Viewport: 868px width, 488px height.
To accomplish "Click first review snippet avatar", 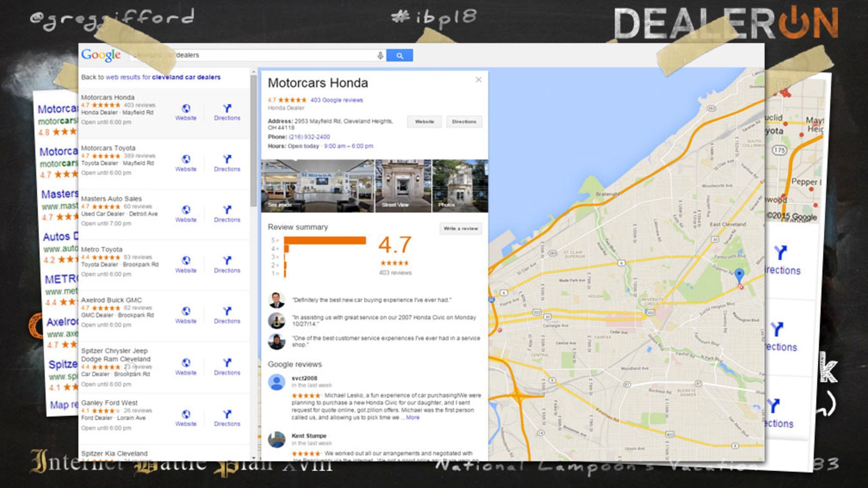I will [276, 300].
